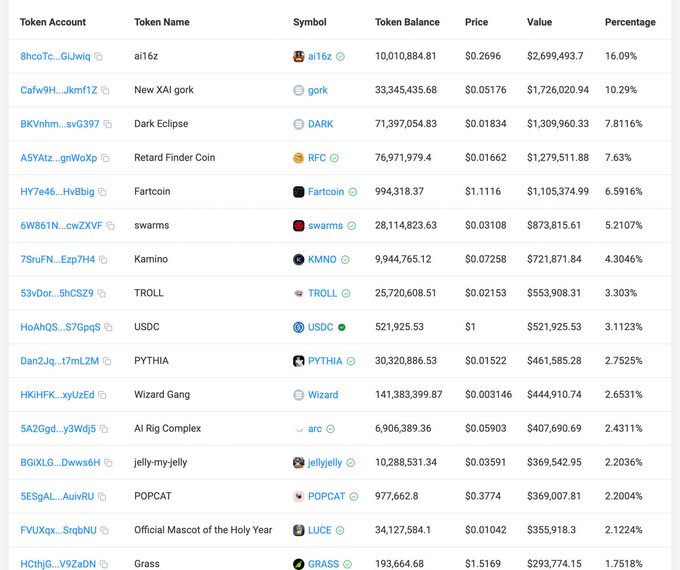This screenshot has width=680, height=570.
Task: Open token account 7SruFN...Ezp7H4
Action: pos(57,259)
